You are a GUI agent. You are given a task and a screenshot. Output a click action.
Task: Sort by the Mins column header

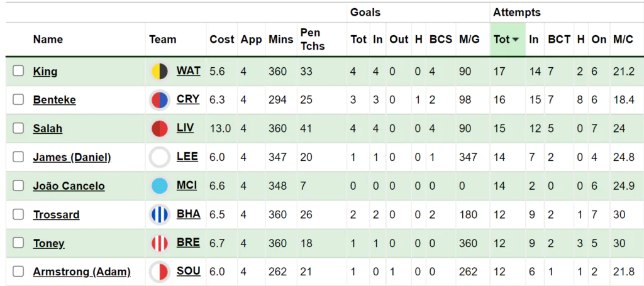(x=281, y=40)
